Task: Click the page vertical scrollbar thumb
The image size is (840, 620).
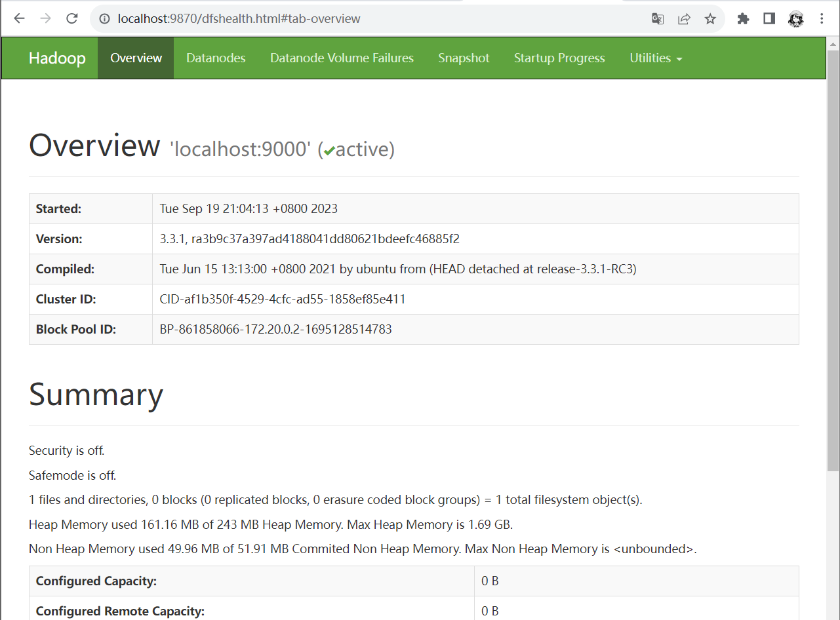Action: pyautogui.click(x=833, y=261)
